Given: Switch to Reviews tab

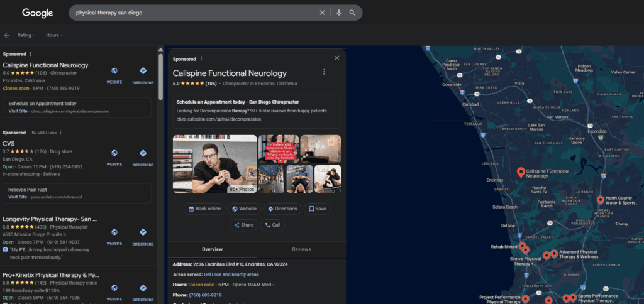Looking at the screenshot, I should tap(301, 249).
